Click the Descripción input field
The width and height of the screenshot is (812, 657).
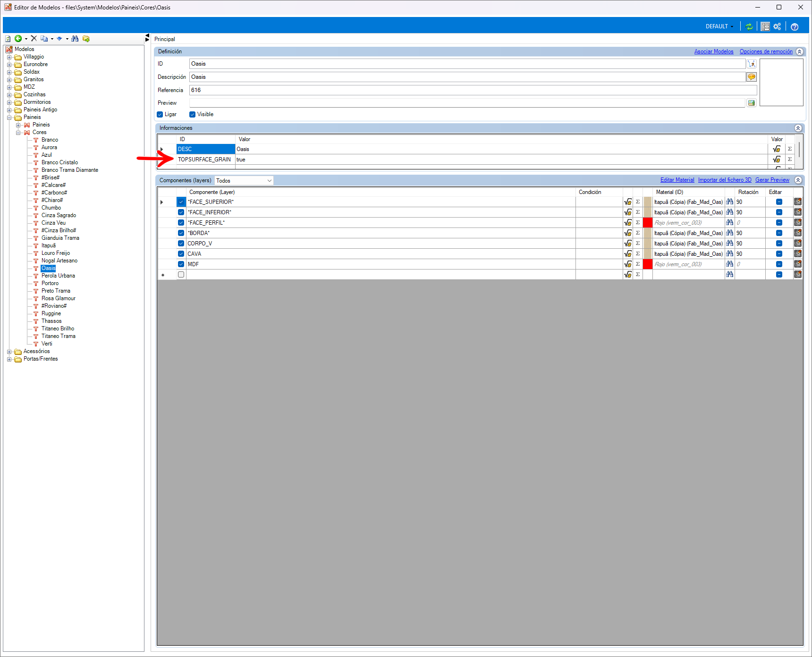(467, 77)
